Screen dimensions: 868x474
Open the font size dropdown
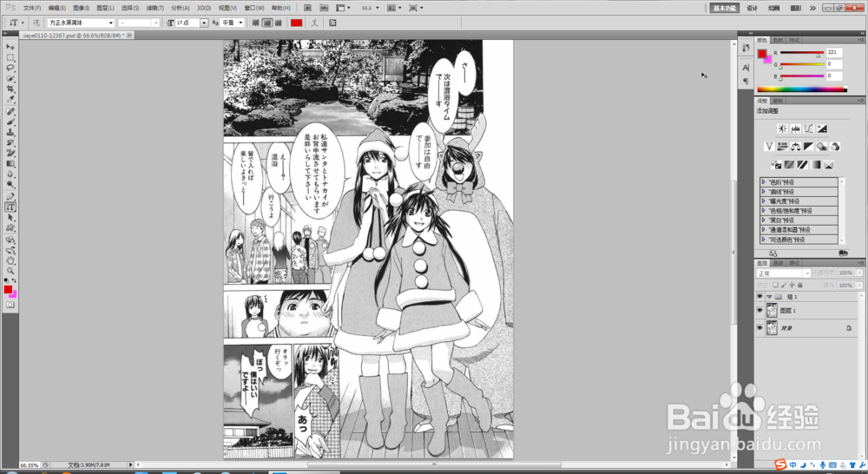pyautogui.click(x=204, y=23)
